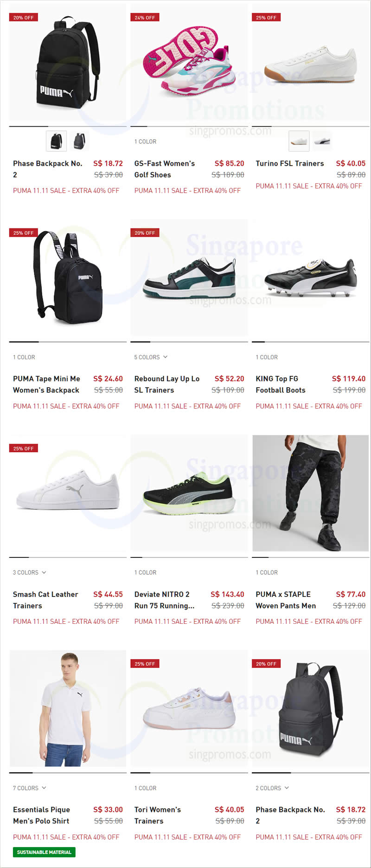Click the Smash Cat Leather Trainers title
This screenshot has width=371, height=868.
[45, 600]
